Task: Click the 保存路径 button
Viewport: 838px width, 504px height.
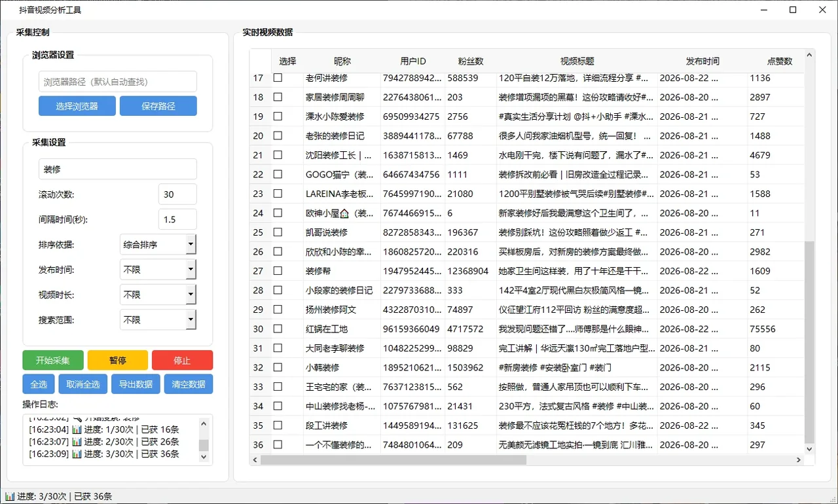Action: (x=158, y=106)
